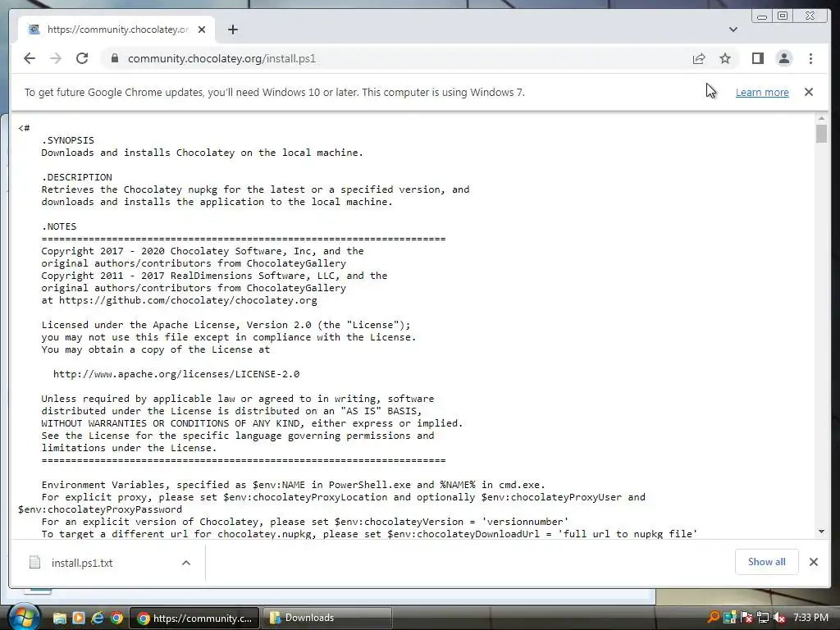Viewport: 840px width, 630px height.
Task: Switch to the Downloads taskbar window
Action: coord(326,618)
